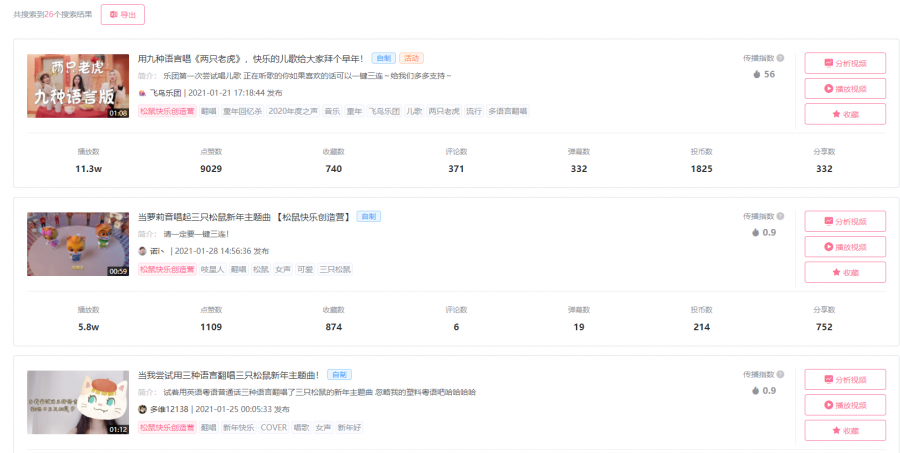Click the 874 favorites value
900x453 pixels.
point(333,327)
